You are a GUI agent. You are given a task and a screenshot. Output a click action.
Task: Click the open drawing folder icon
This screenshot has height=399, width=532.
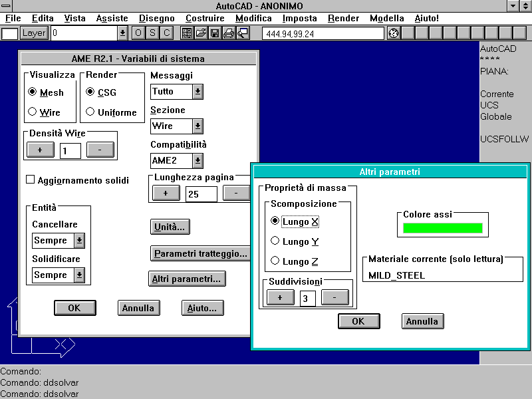point(201,33)
